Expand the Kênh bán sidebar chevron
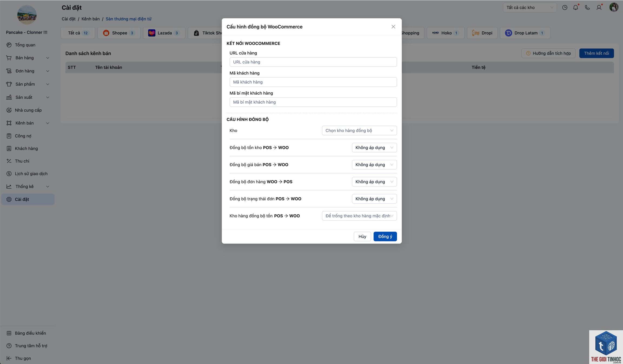The width and height of the screenshot is (623, 364). [x=48, y=123]
